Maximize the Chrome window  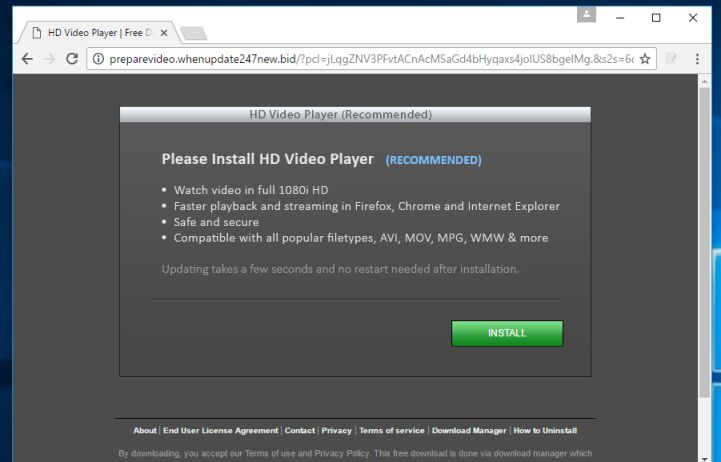click(x=656, y=18)
